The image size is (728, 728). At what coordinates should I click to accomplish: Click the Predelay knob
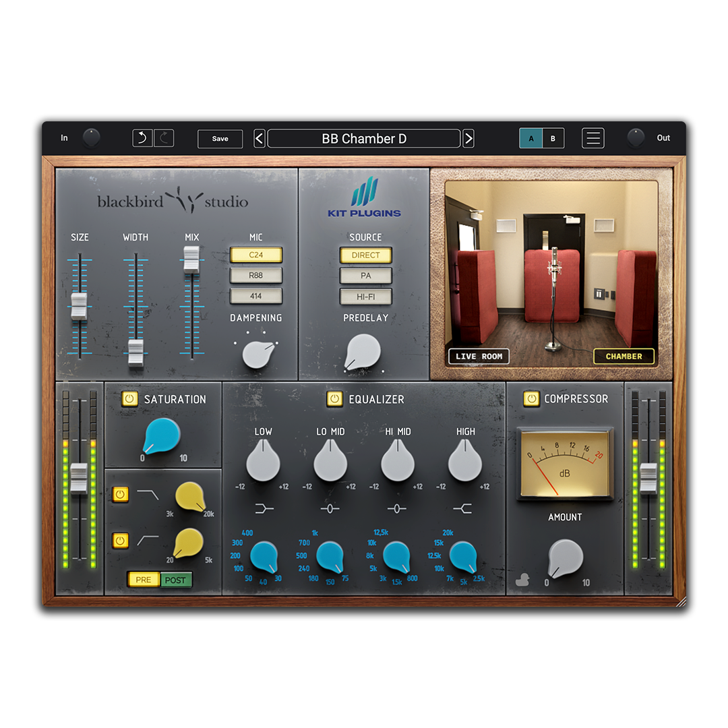363,353
